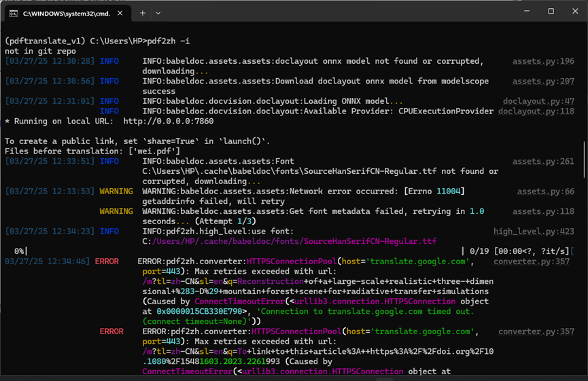Click the timestamp [03/27/25 12:30:28]
The width and height of the screenshot is (588, 381).
50,61
